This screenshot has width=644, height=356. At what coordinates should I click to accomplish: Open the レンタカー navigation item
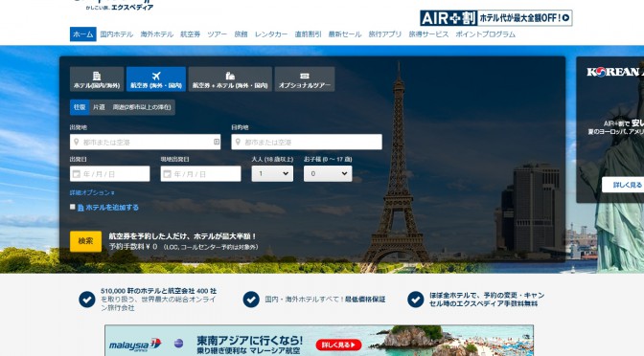pos(271,34)
